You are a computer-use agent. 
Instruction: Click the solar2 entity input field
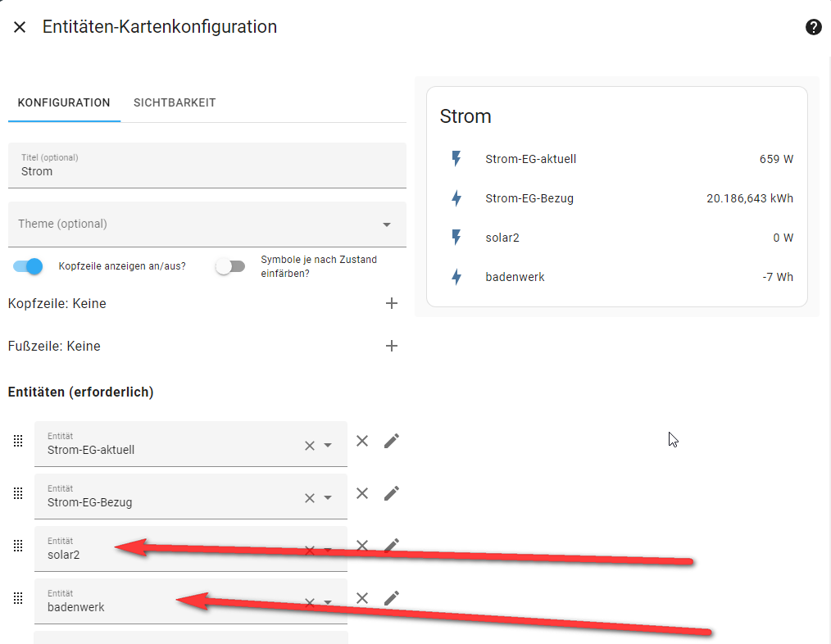coord(191,549)
